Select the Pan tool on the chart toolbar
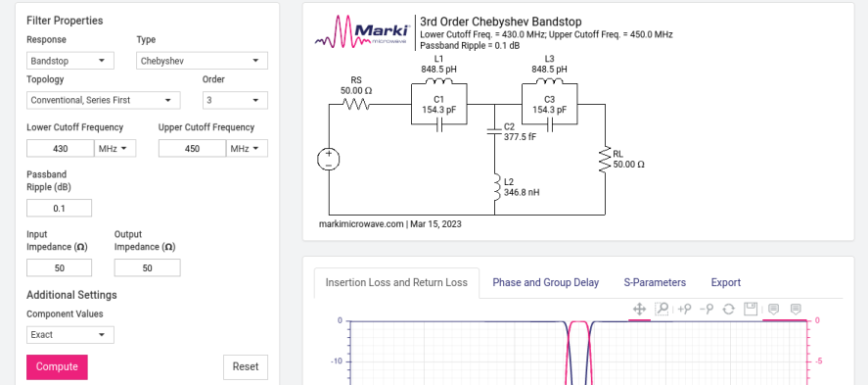Viewport: 868px width, 385px height. 639,310
